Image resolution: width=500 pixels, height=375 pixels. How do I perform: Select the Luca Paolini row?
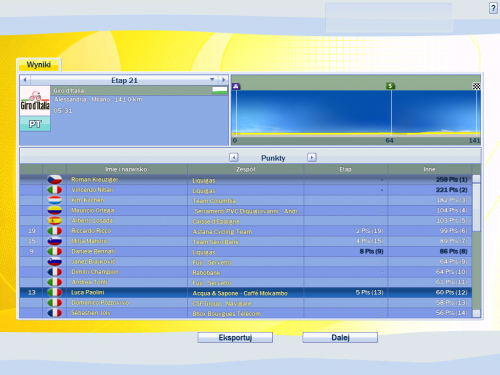(x=246, y=292)
